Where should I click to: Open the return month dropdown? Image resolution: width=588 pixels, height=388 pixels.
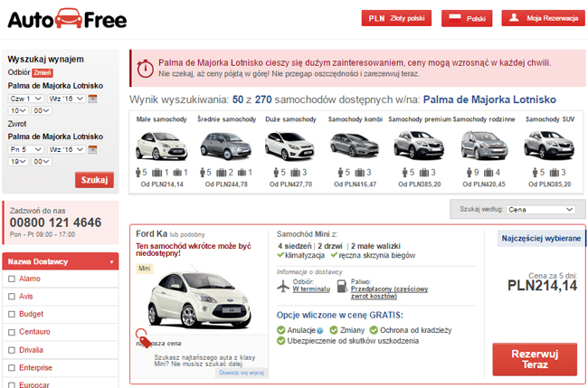pos(66,149)
